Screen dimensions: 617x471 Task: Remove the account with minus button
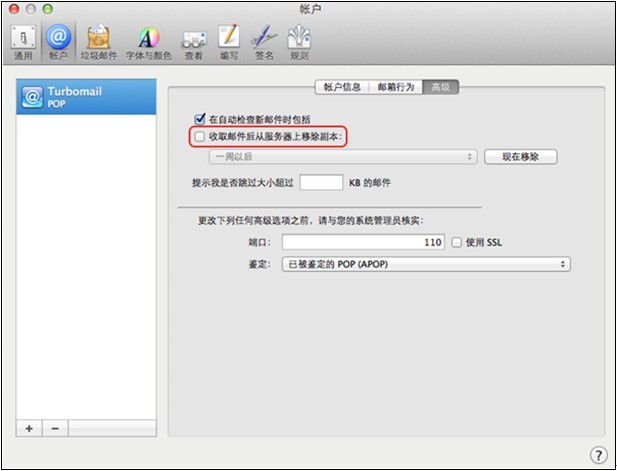(54, 427)
